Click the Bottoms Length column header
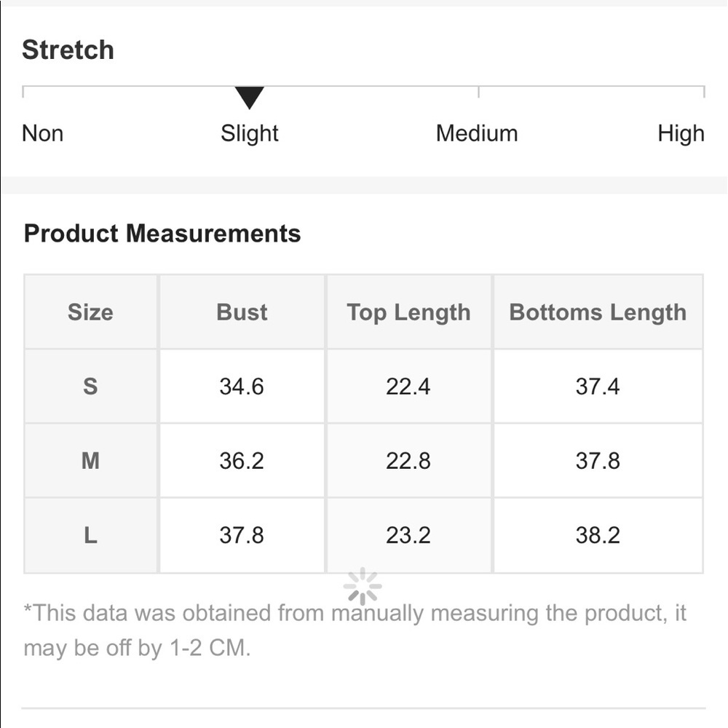The image size is (728, 728). click(x=598, y=312)
